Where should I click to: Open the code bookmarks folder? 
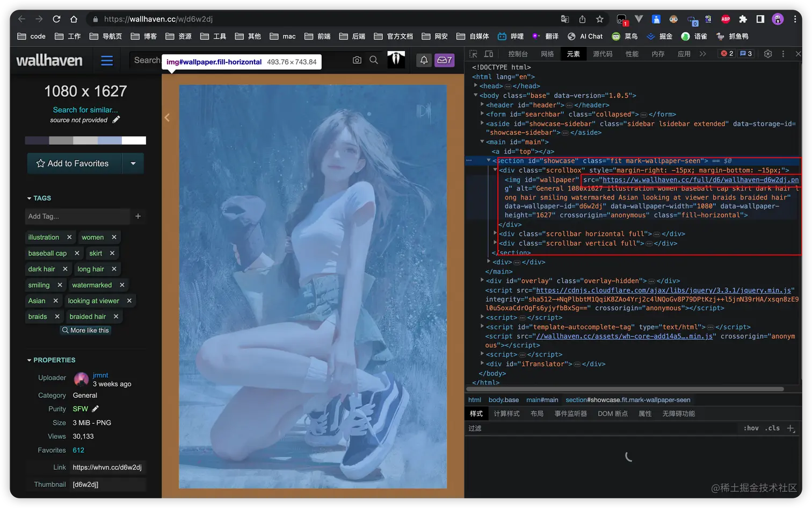[32, 36]
